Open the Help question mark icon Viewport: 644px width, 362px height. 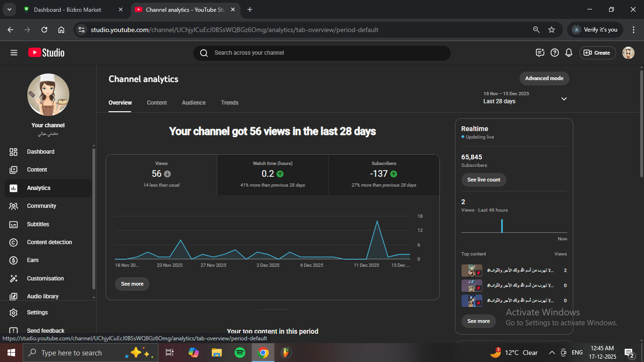[x=555, y=53]
